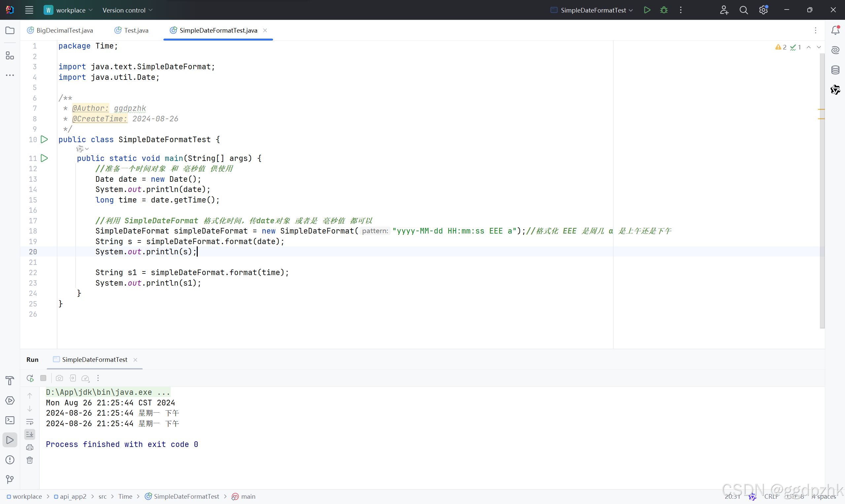Stop the running process in Run panel
Image resolution: width=845 pixels, height=504 pixels.
pos(43,378)
